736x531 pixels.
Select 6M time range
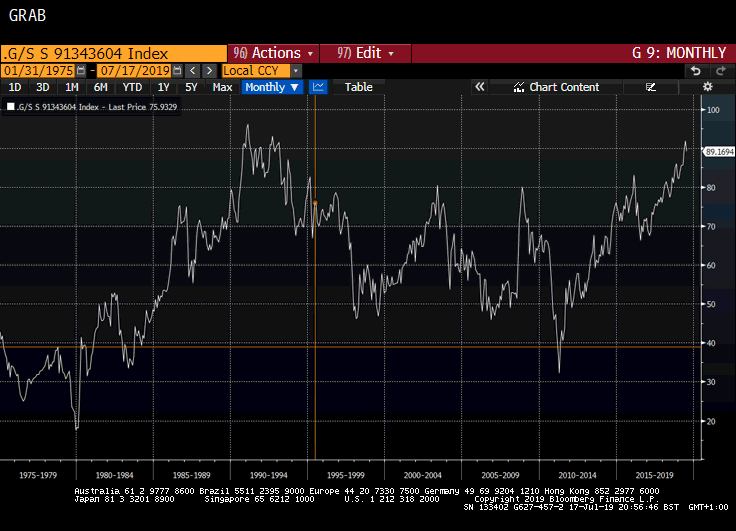click(100, 87)
